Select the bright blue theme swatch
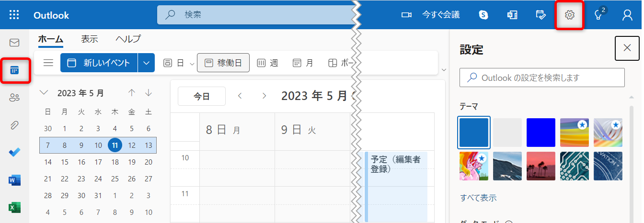The width and height of the screenshot is (644, 223). [x=541, y=133]
